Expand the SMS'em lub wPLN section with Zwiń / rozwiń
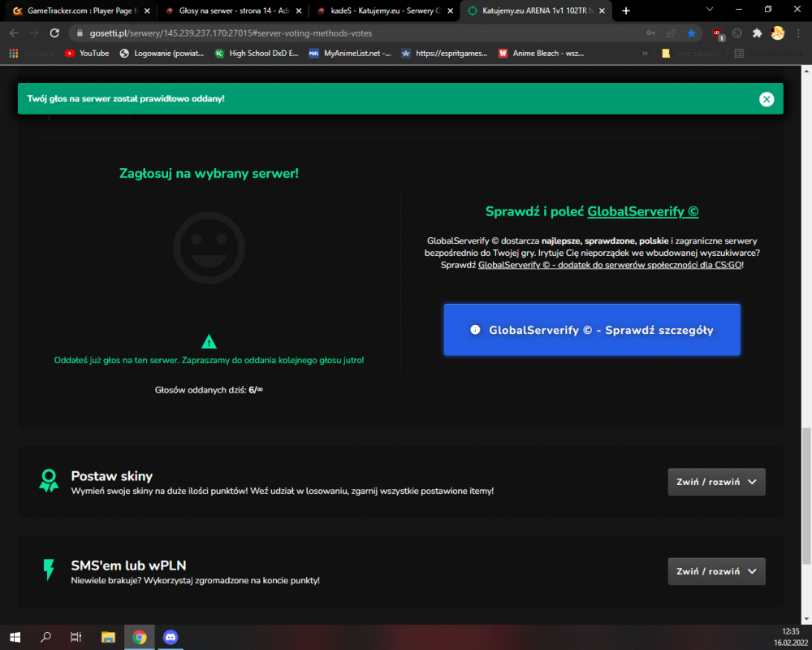Screen dimensions: 812x650 716,571
